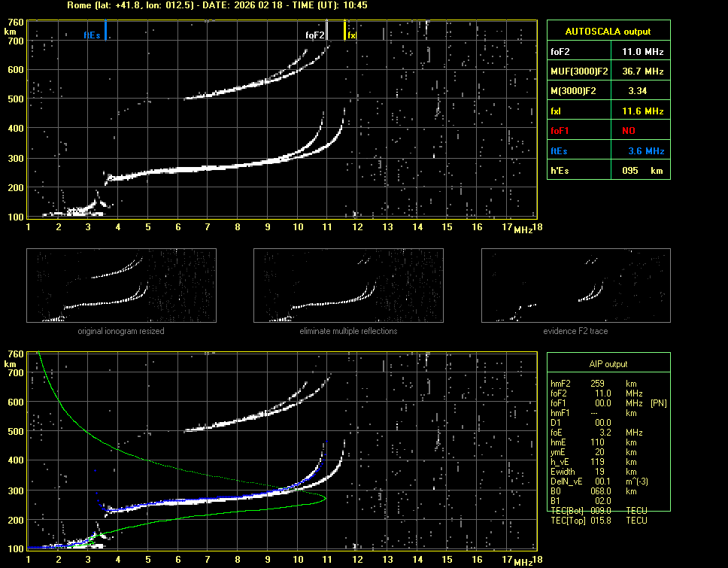Click the TEC[Top] 015.8 TECU row
Screen dimensions: 728x568
pyautogui.click(x=598, y=521)
